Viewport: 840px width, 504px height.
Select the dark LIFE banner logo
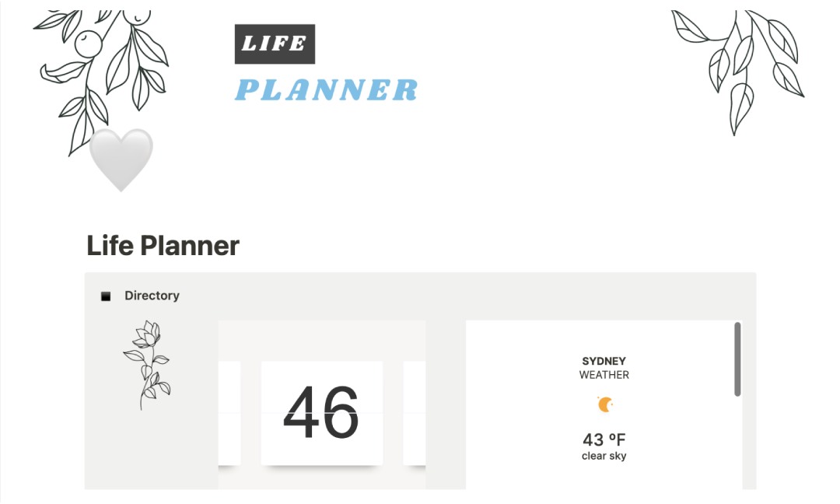[x=275, y=44]
